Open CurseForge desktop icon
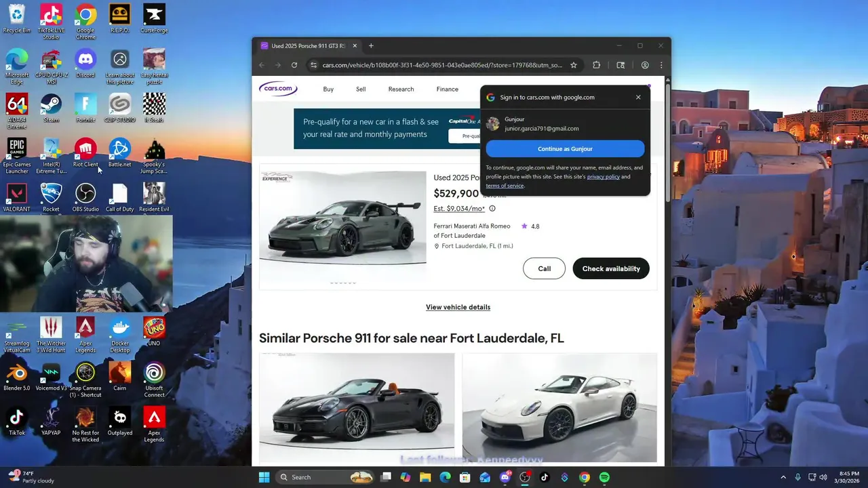 (154, 18)
